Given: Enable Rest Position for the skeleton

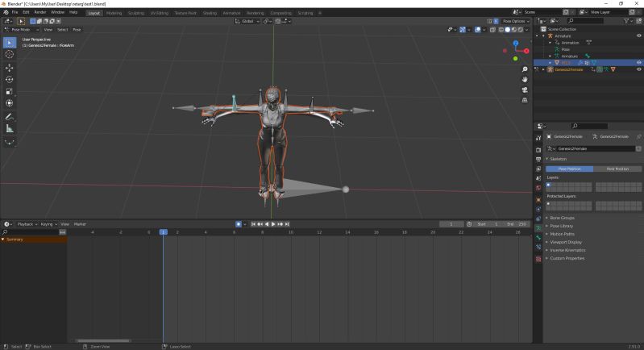Looking at the screenshot, I should click(617, 169).
